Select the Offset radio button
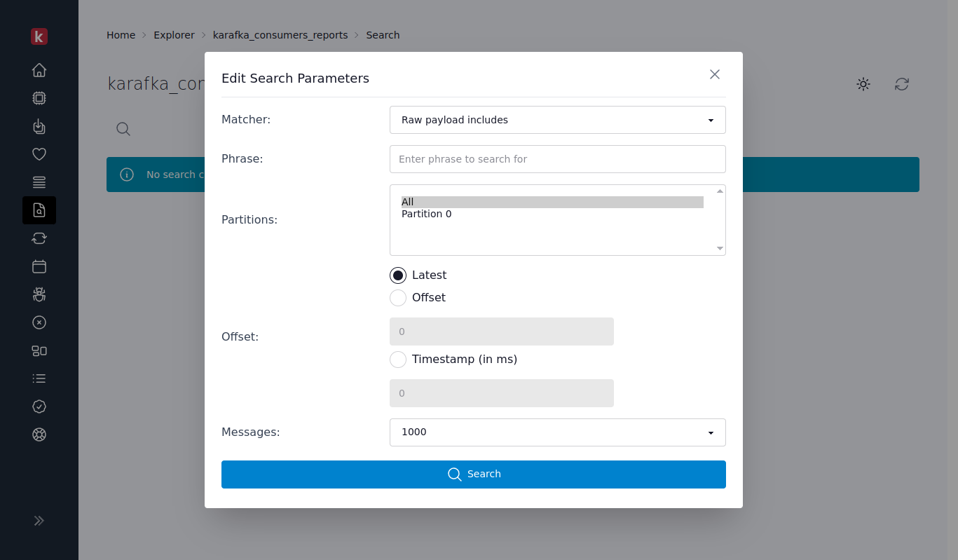Screen dimensions: 958x560 (x=398, y=298)
